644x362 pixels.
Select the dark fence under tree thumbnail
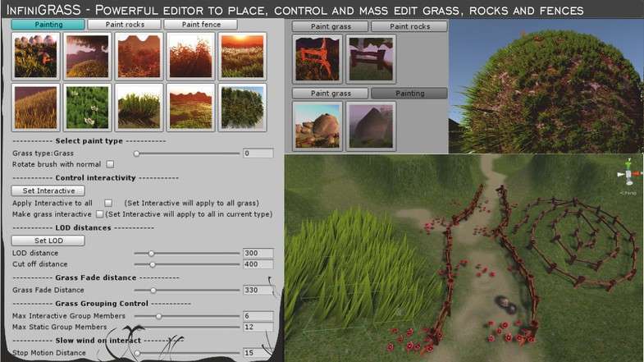click(371, 59)
